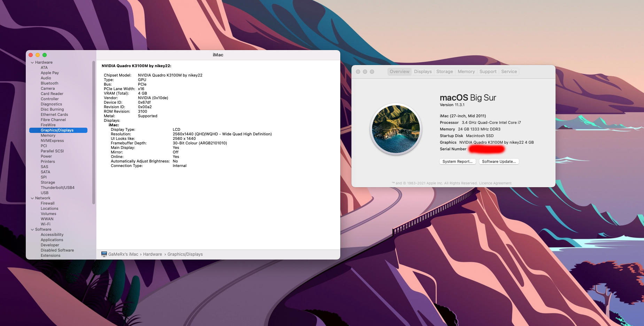Select Applications under Software
Image resolution: width=644 pixels, height=326 pixels.
[52, 240]
